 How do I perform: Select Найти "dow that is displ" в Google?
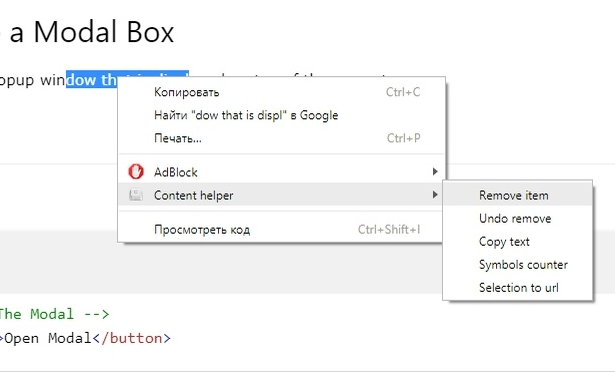point(281,115)
